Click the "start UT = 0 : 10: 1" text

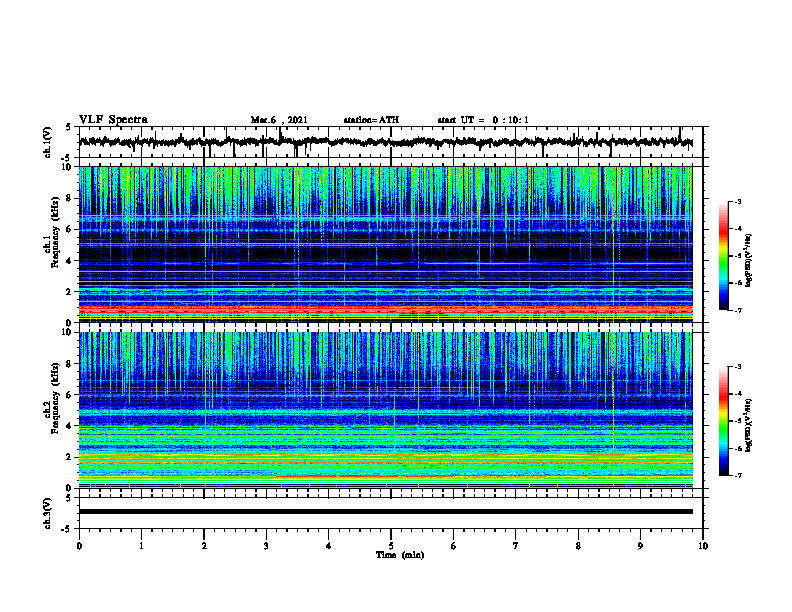(x=483, y=120)
